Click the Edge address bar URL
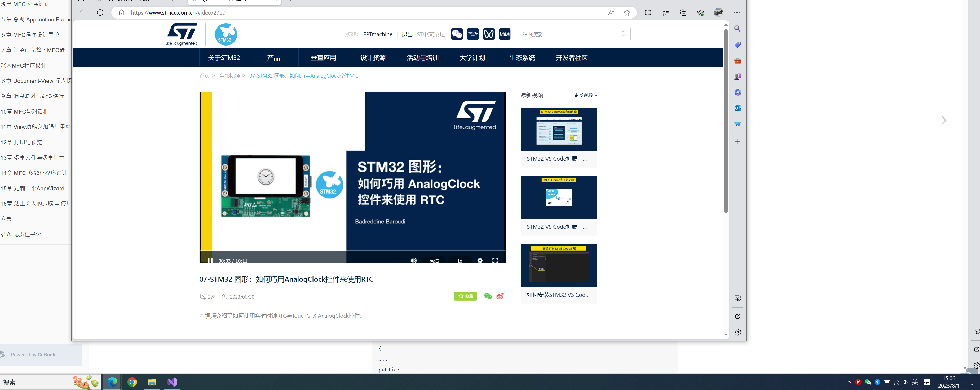 coord(178,12)
